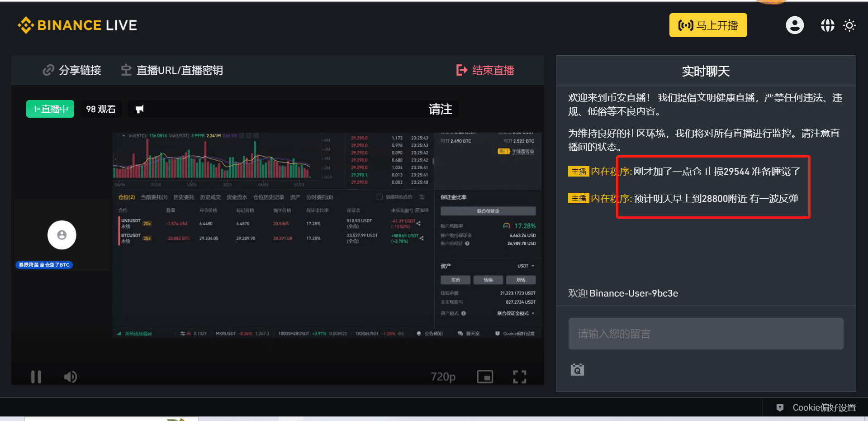868x421 pixels.
Task: Enable picture-in-picture playback mode
Action: [485, 376]
